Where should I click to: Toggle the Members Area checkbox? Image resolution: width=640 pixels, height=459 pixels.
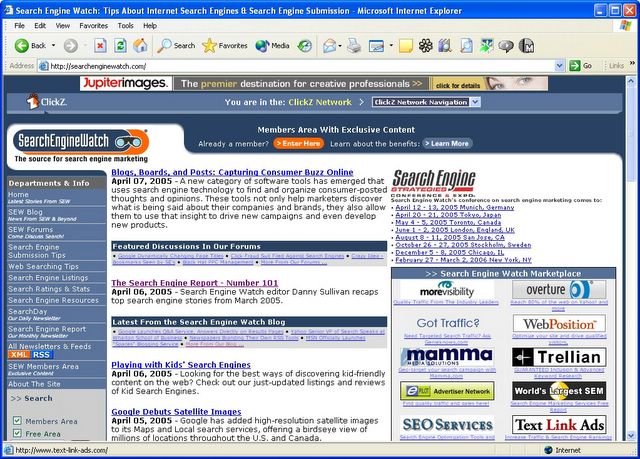17,421
